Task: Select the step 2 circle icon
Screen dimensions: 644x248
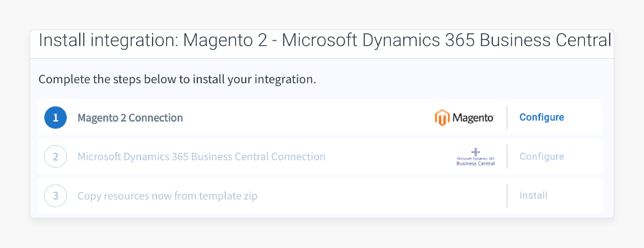Action: [56, 156]
